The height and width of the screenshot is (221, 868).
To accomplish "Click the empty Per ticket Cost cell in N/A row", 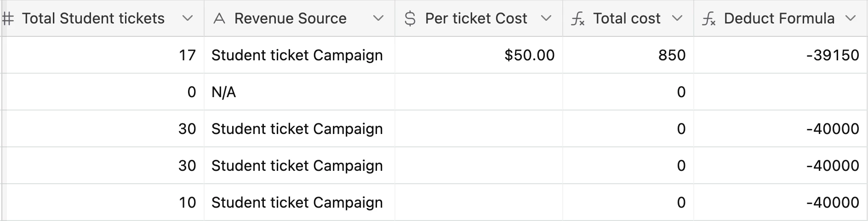I will pos(479,92).
